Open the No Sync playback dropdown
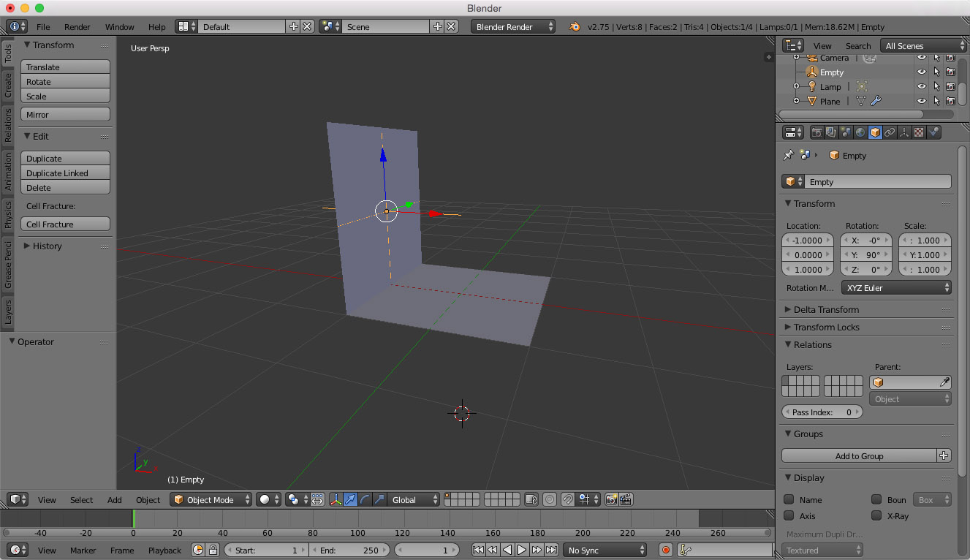The width and height of the screenshot is (970, 560). coord(605,550)
